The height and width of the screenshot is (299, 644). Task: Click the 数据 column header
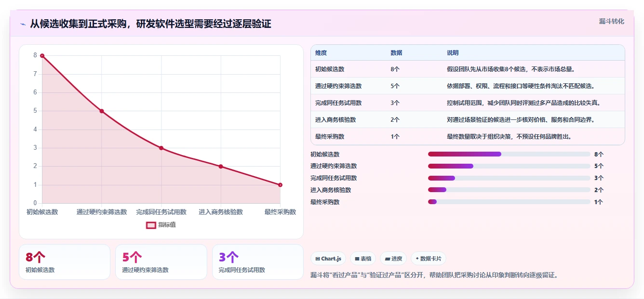coord(396,53)
